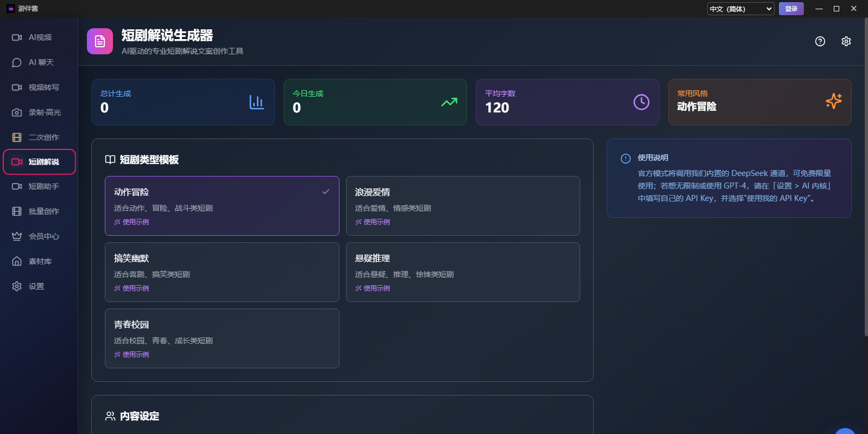Open settings via top-right gear icon

[846, 41]
